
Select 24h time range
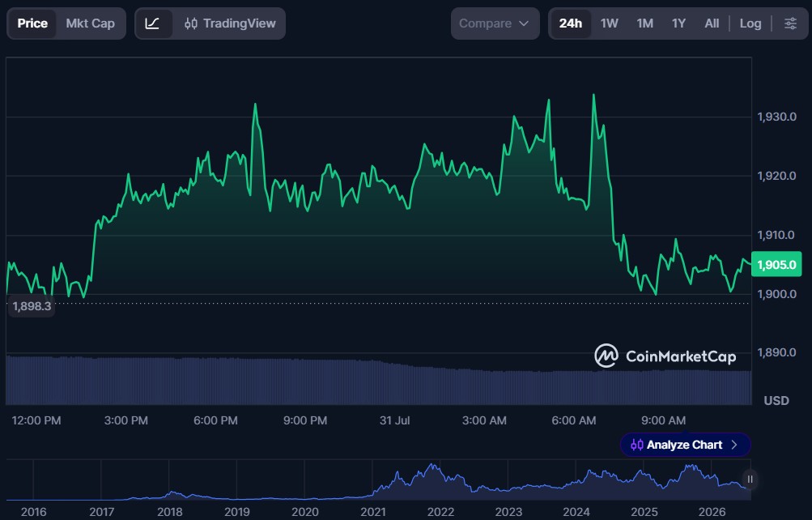pos(570,23)
